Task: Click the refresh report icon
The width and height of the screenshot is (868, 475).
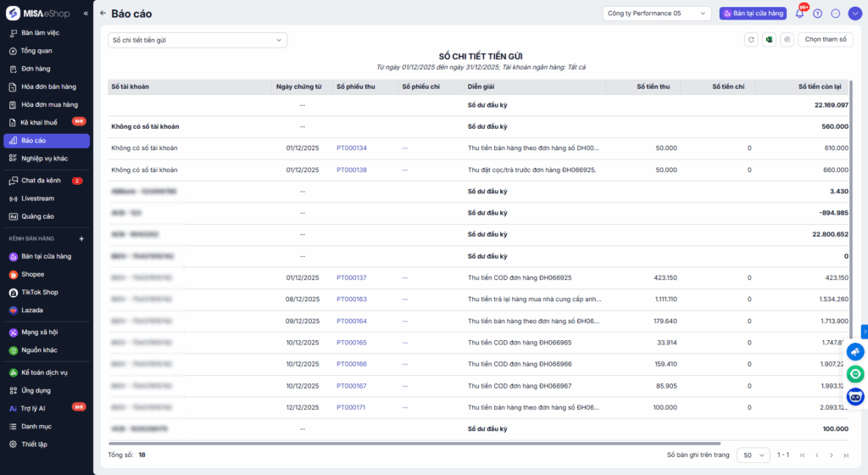Action: [751, 40]
